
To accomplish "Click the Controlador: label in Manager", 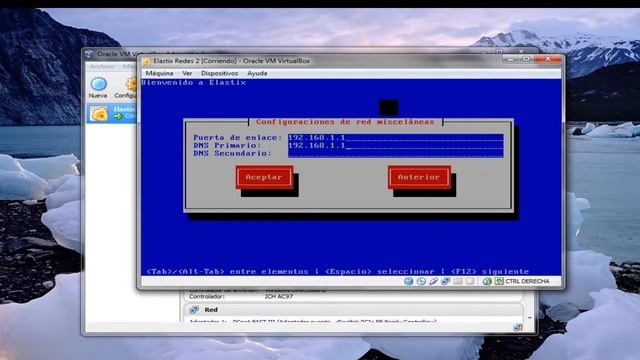I will pos(207,297).
